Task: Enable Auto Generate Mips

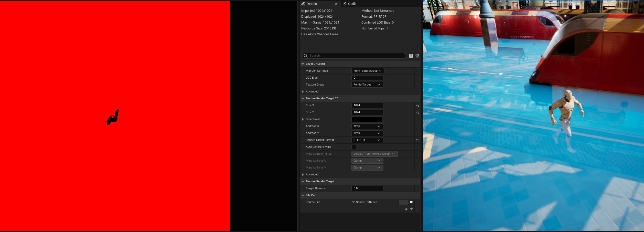Action: tap(354, 147)
